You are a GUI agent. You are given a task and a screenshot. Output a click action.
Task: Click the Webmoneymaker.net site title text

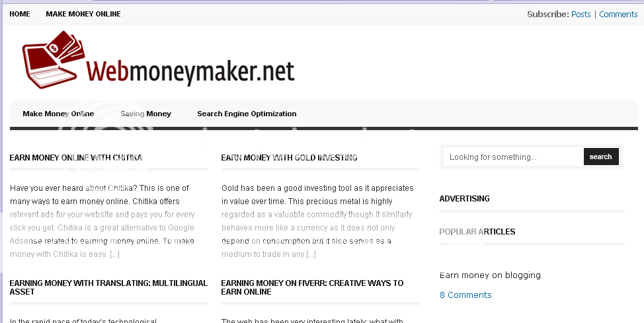[x=190, y=71]
